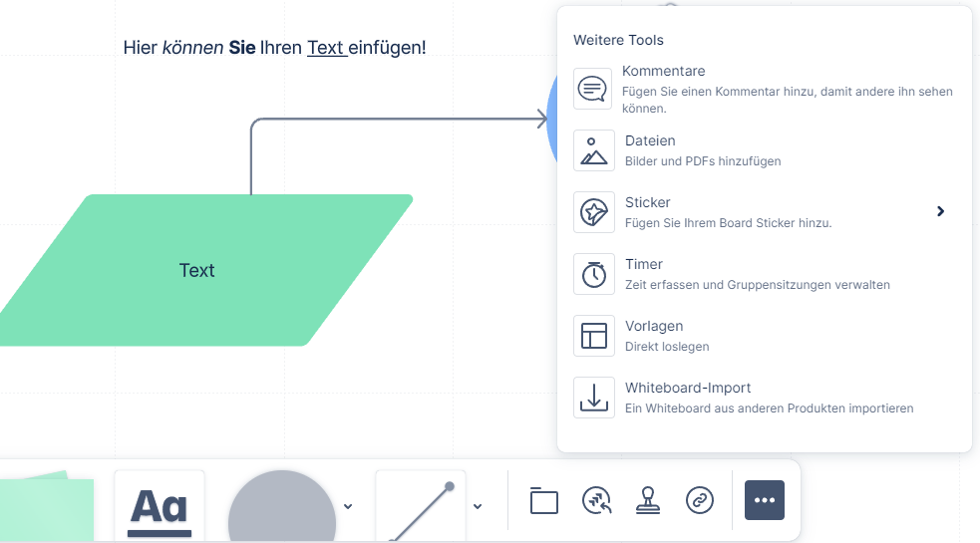Click 'Direkt loslegen' description
This screenshot has height=543, width=980.
[x=667, y=347]
